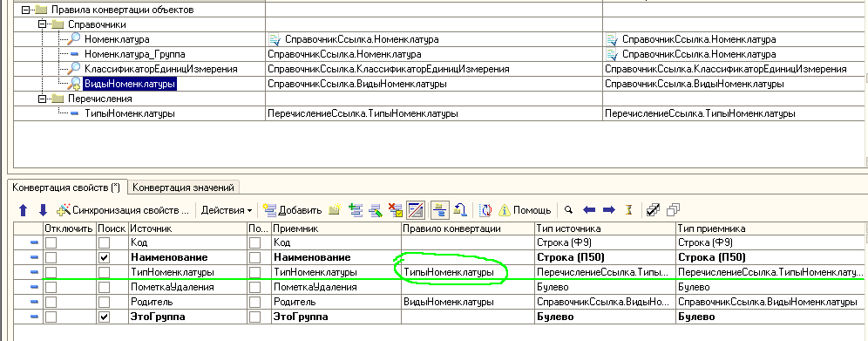Click the row icon of the Код property
The image size is (868, 341).
click(x=34, y=242)
